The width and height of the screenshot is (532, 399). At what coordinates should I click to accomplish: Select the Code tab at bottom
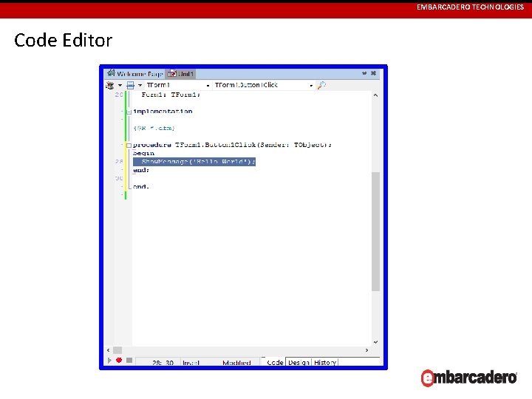coord(274,362)
